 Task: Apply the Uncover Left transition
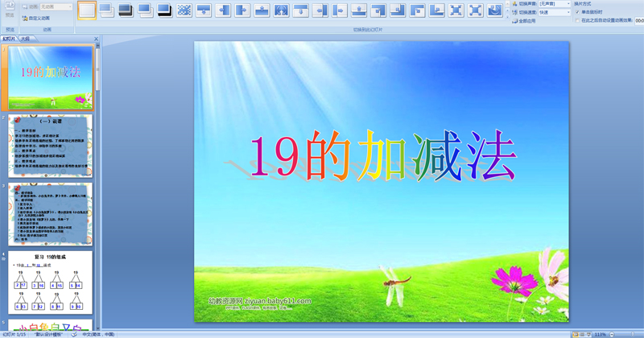[x=320, y=10]
